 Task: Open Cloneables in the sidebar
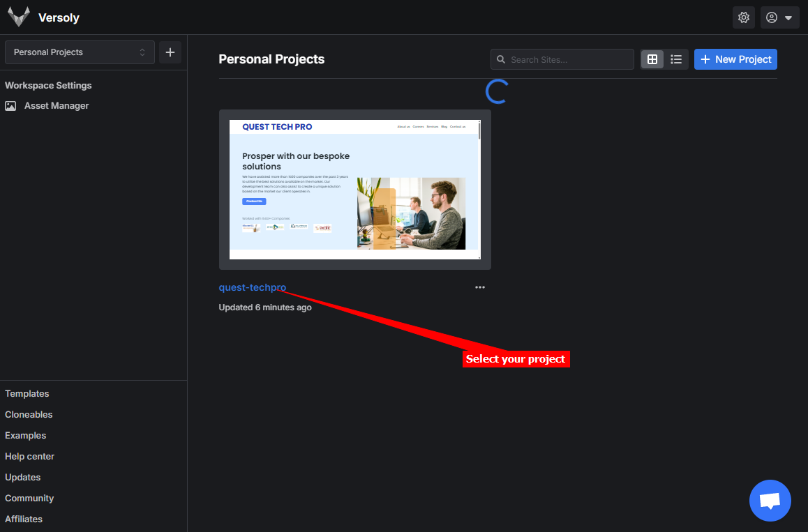click(29, 415)
